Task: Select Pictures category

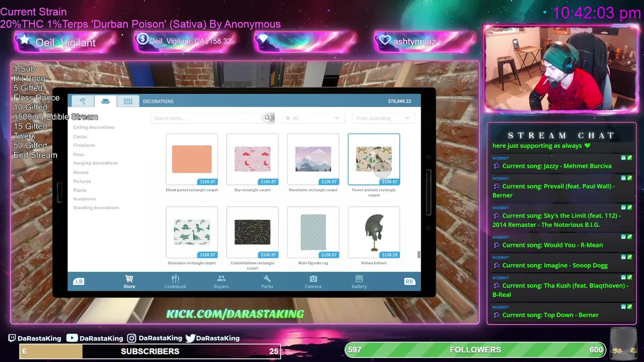Action: 82,182
